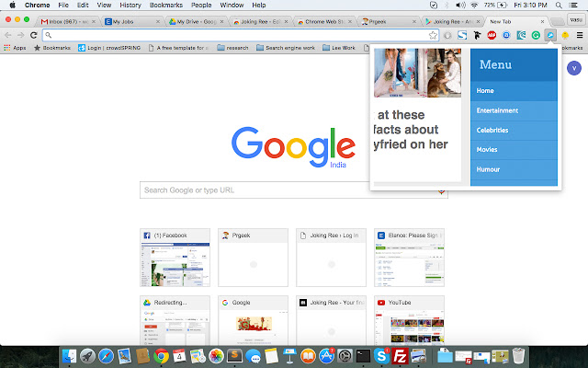Reload the current page

[x=34, y=35]
